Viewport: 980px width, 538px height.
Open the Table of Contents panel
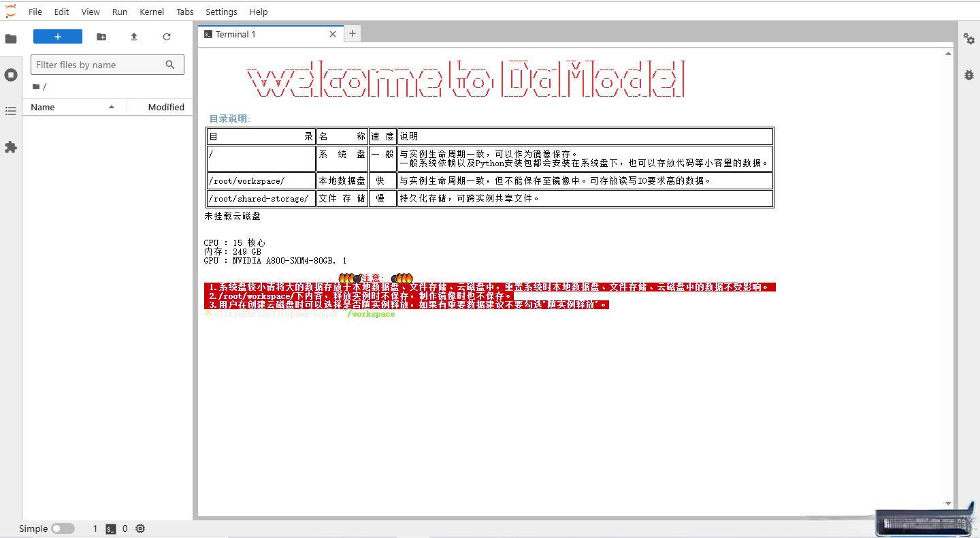click(x=11, y=111)
